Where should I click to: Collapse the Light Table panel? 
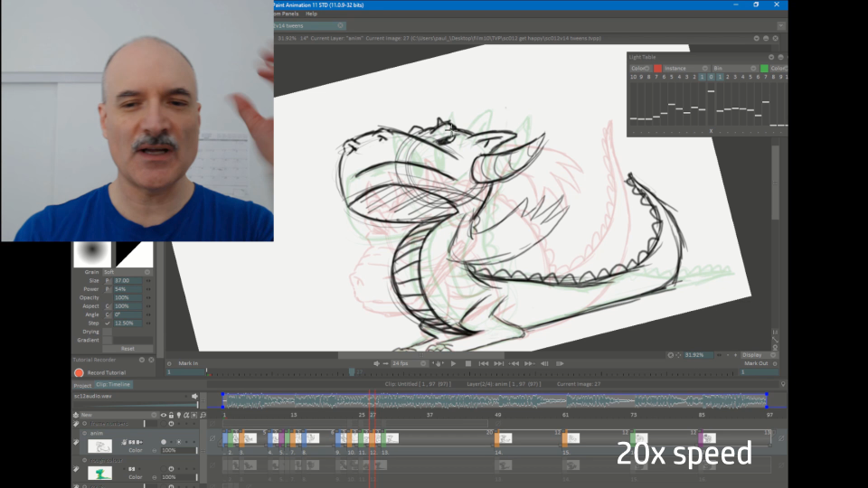(x=771, y=57)
